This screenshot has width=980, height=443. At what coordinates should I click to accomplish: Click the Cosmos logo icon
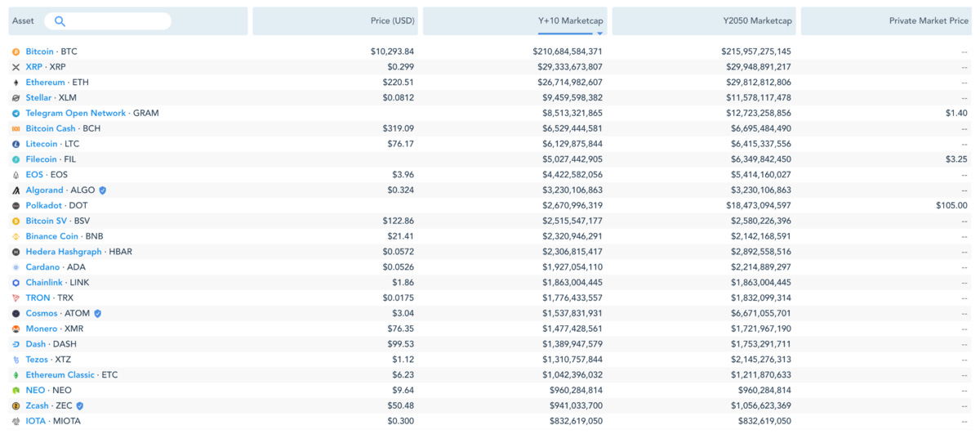click(16, 313)
